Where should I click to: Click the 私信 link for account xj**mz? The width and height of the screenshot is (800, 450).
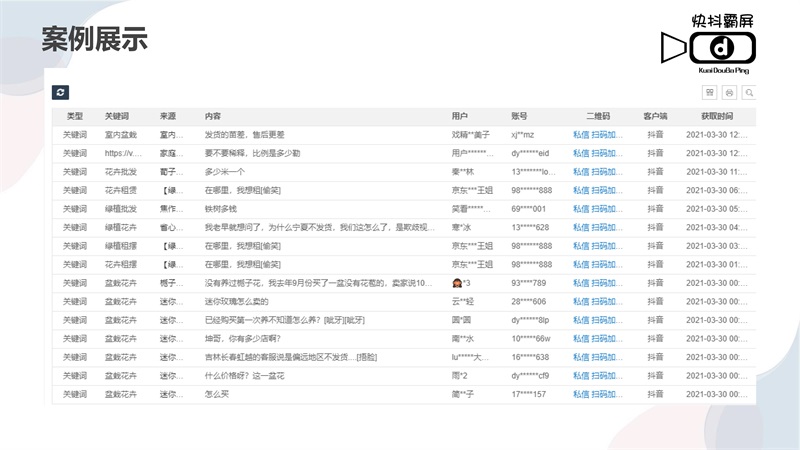[580, 135]
